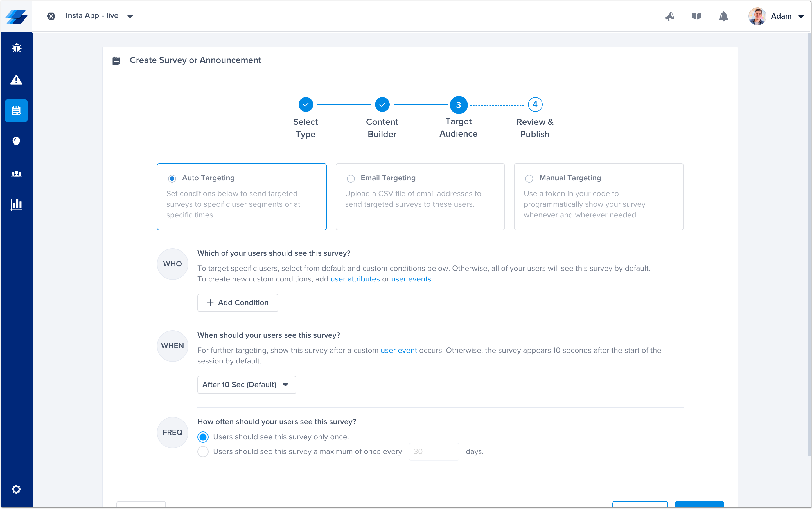Open feature requests lightbulb icon
Screen dimensions: 812x509
[x=16, y=142]
